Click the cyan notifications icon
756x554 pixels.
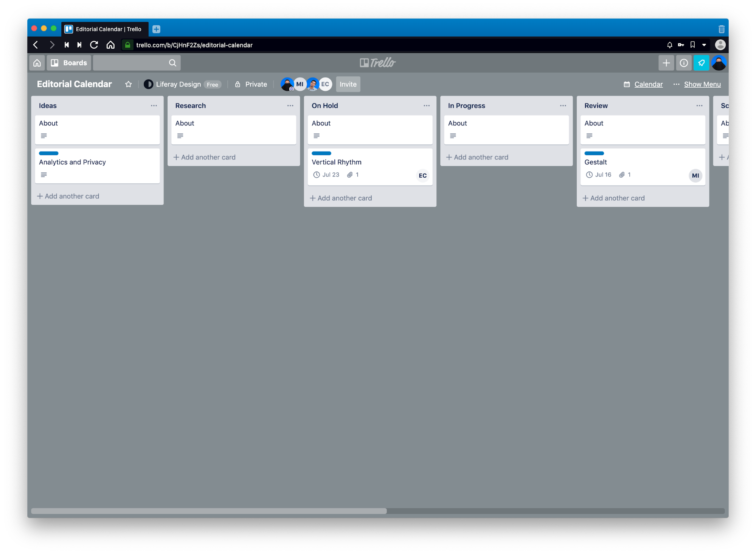click(701, 63)
